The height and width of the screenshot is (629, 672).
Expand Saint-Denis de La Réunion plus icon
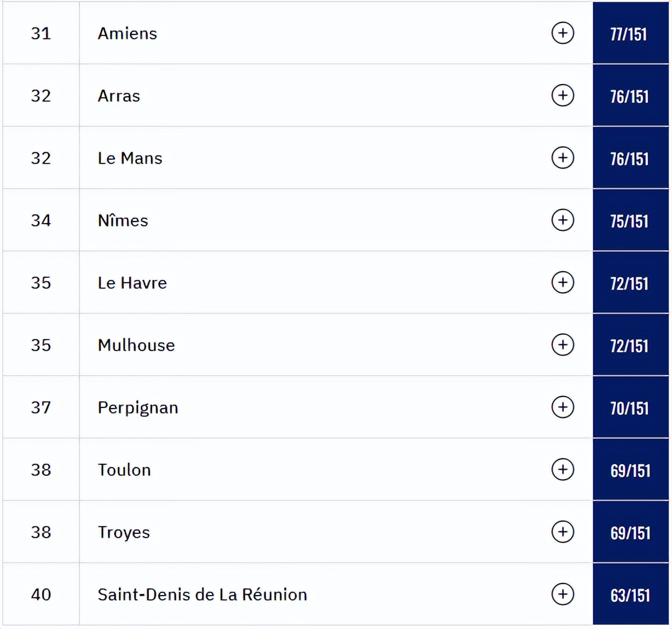pos(563,594)
